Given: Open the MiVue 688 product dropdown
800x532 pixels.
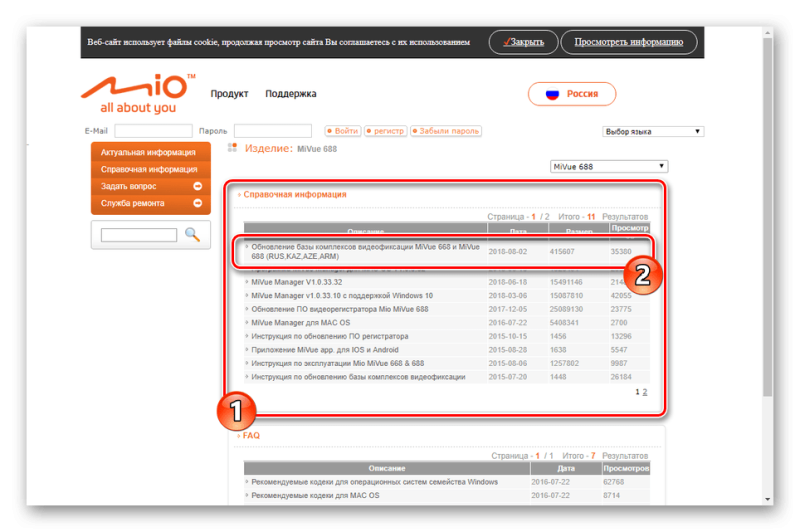Looking at the screenshot, I should click(x=609, y=167).
